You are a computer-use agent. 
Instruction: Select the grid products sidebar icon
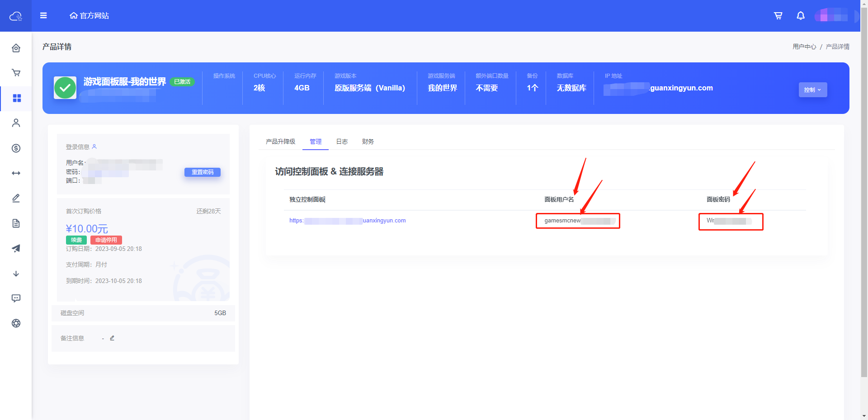point(16,98)
